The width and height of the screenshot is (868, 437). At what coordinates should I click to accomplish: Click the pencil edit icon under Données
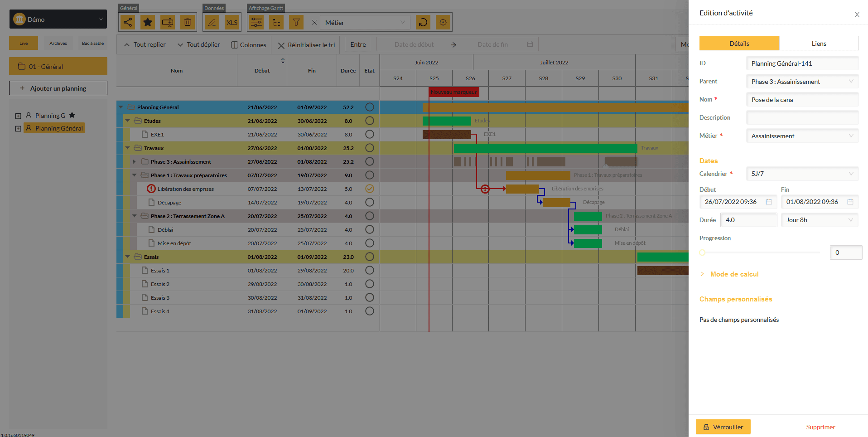(x=212, y=22)
